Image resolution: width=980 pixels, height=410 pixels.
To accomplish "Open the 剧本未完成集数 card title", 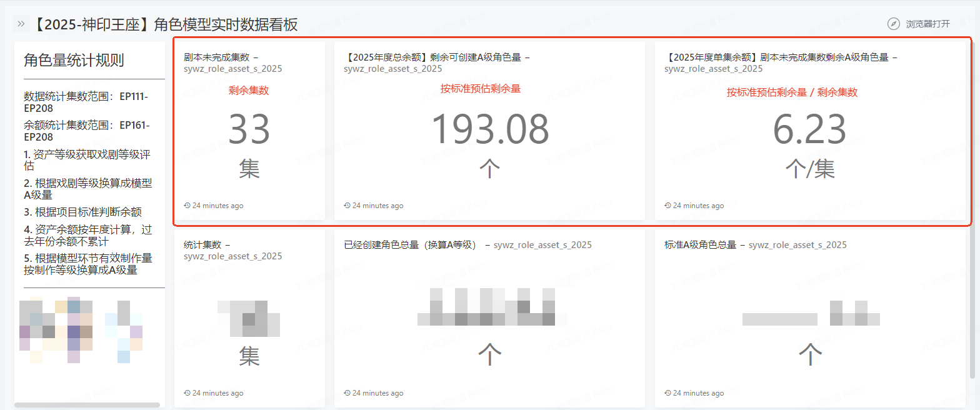I will [215, 57].
